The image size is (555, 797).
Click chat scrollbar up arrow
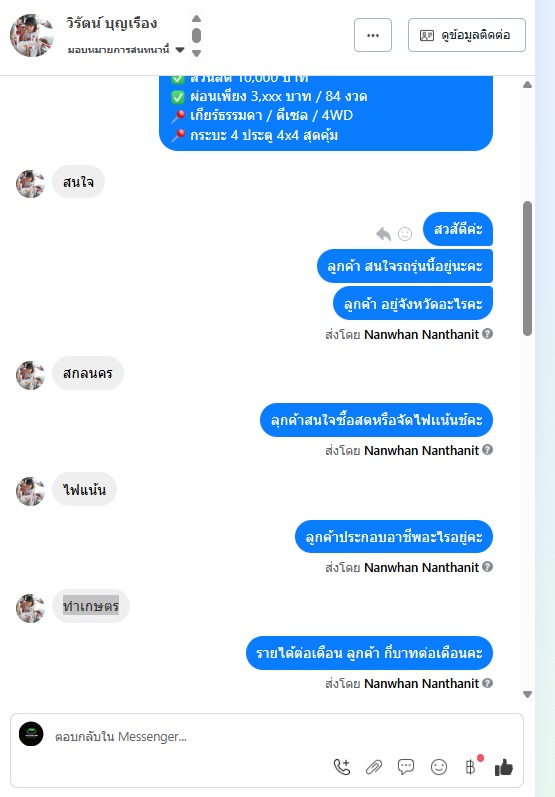(528, 85)
